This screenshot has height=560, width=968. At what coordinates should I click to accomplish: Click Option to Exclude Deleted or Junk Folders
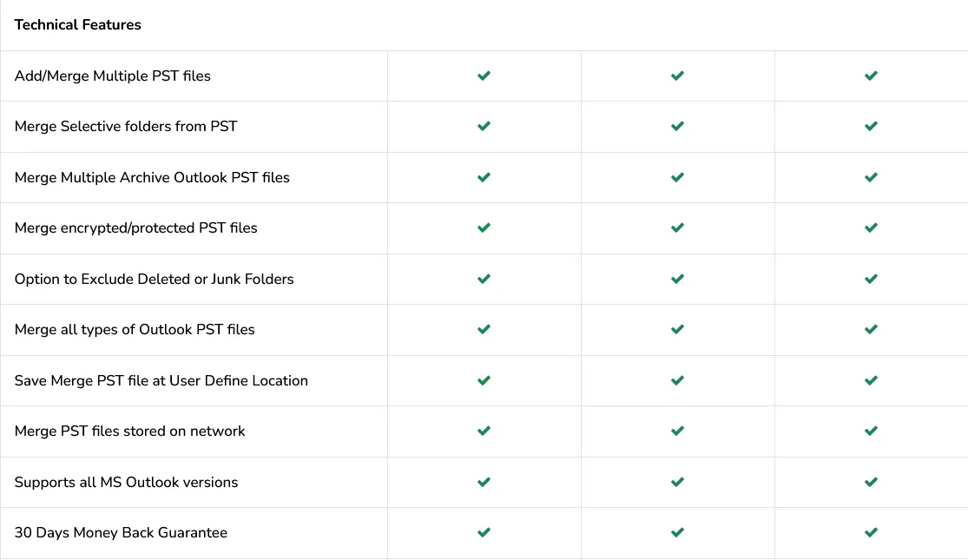pos(155,280)
